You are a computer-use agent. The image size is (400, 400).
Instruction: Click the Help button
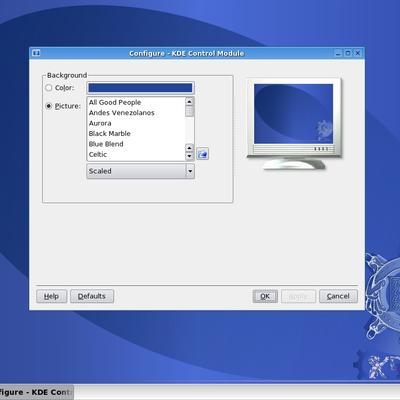[51, 296]
